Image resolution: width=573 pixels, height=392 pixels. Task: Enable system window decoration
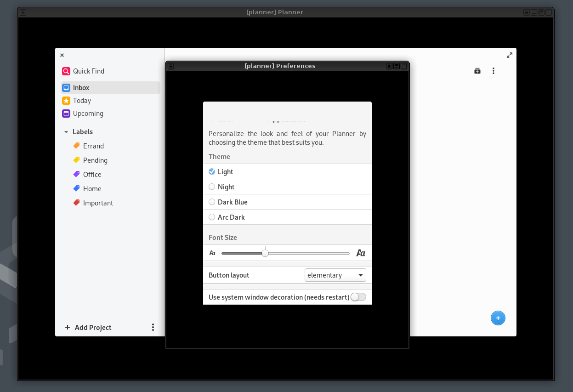pyautogui.click(x=358, y=297)
